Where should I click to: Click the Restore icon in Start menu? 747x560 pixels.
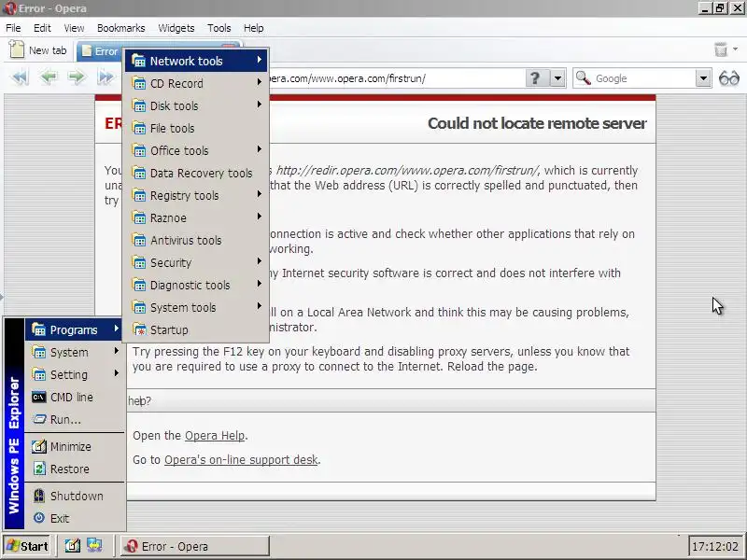(39, 469)
